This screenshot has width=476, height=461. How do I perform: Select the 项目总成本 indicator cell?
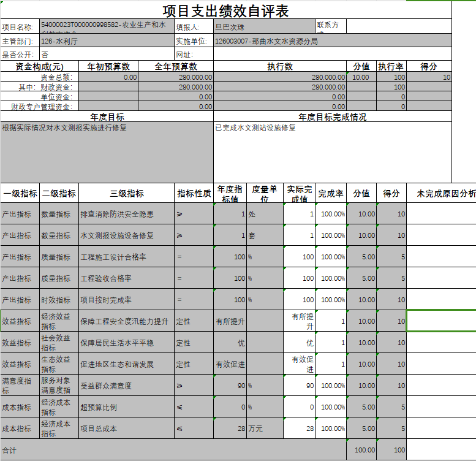pos(126,429)
